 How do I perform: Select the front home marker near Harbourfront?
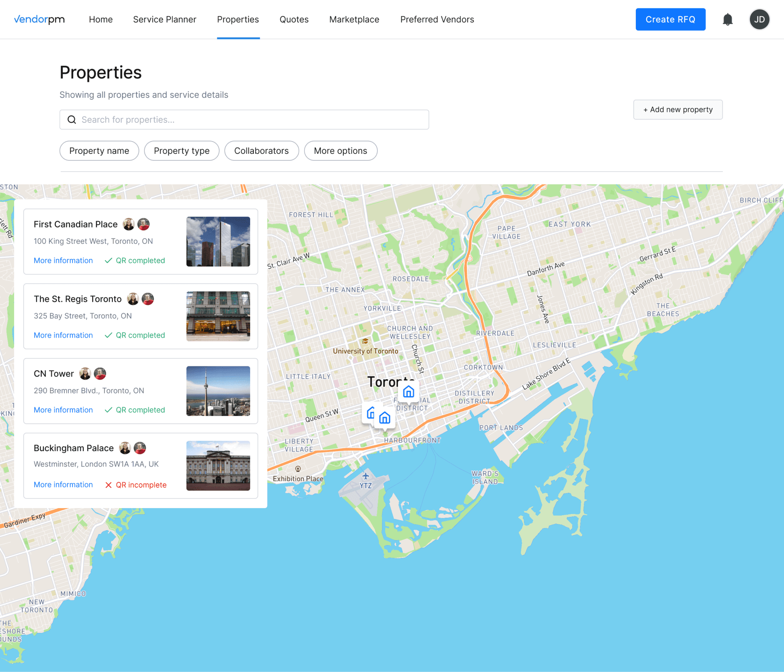pyautogui.click(x=385, y=418)
